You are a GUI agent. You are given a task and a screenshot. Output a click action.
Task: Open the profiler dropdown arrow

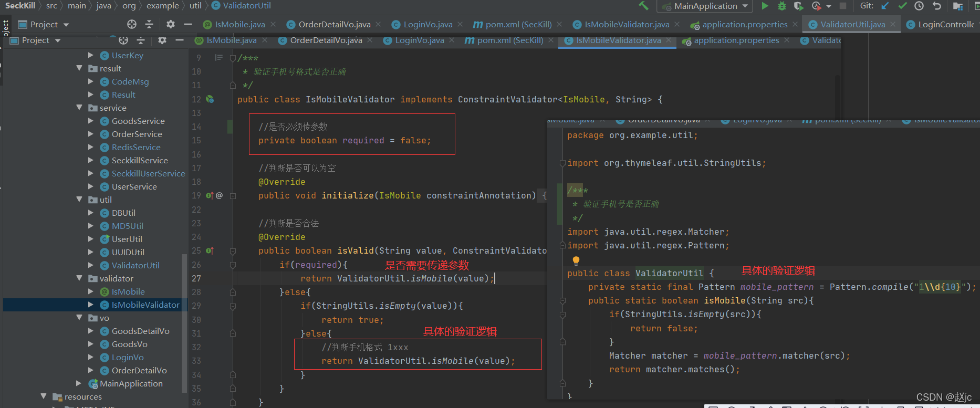pos(829,6)
